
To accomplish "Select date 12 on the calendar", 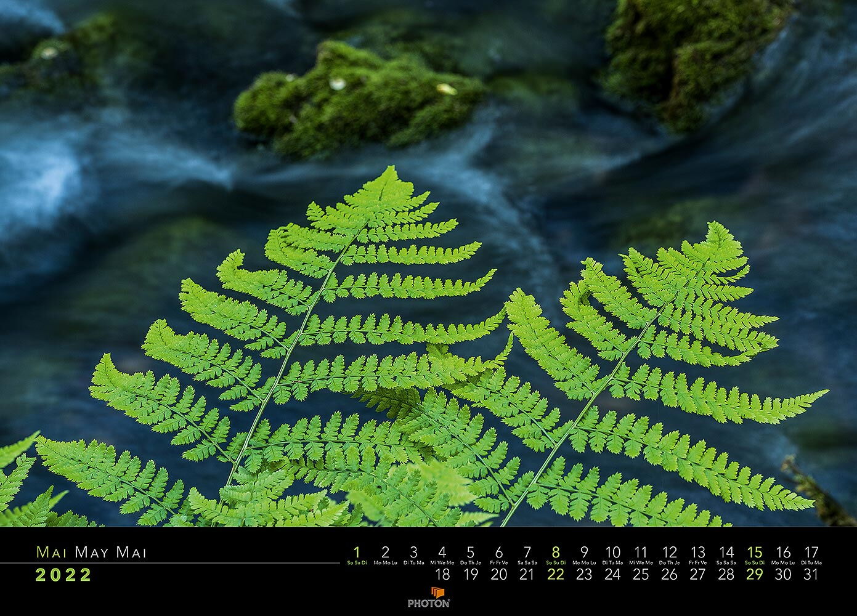I will 669,552.
